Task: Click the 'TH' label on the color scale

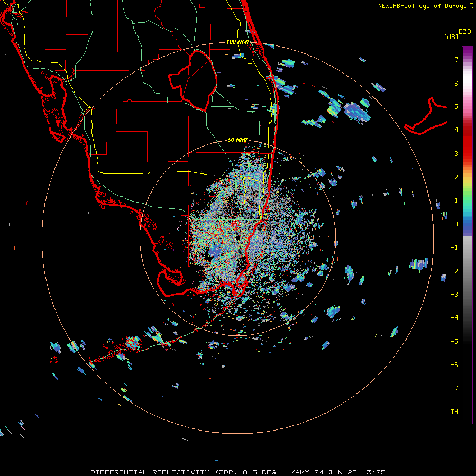Action: [454, 412]
